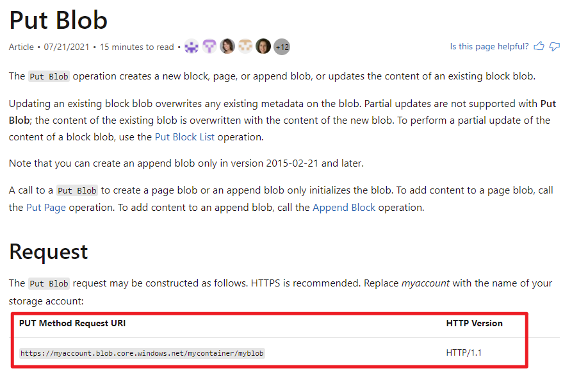
Task: Click the thumbs down feedback icon
Action: [555, 47]
